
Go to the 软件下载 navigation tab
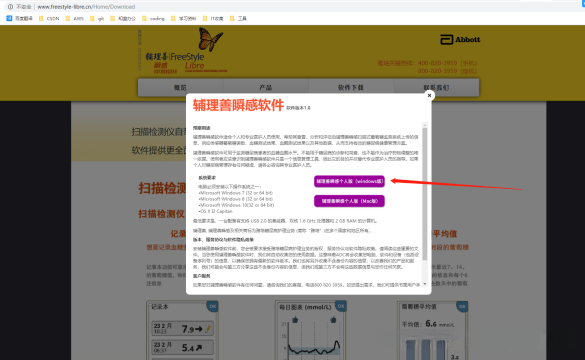[351, 88]
